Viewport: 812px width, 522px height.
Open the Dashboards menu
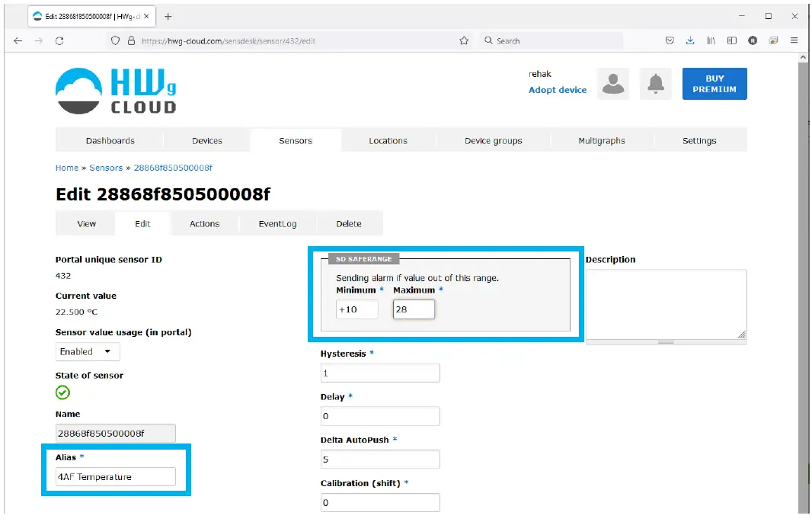tap(110, 141)
